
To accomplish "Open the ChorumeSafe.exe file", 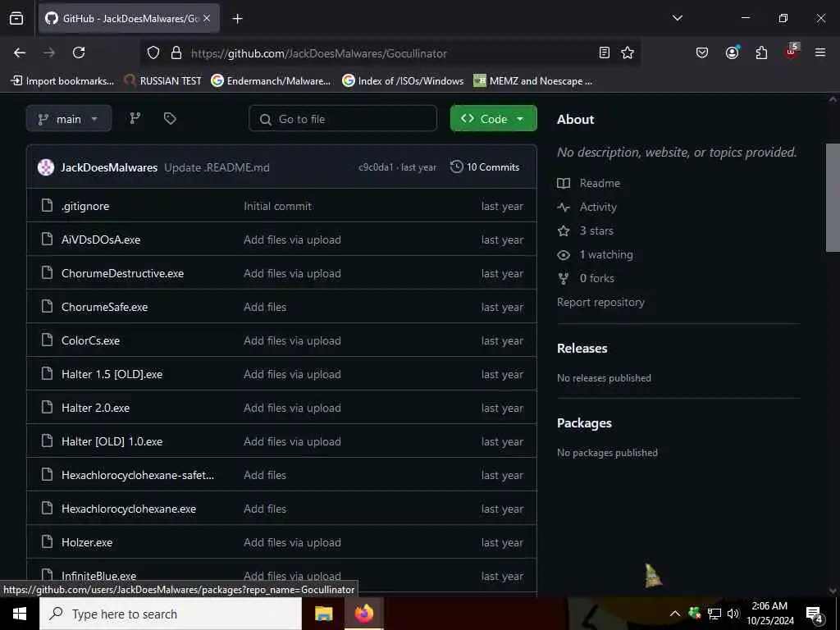I will click(104, 307).
